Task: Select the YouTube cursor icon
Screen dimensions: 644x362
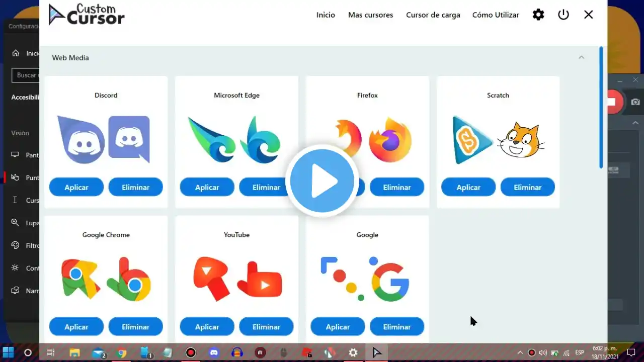Action: [x=237, y=279]
